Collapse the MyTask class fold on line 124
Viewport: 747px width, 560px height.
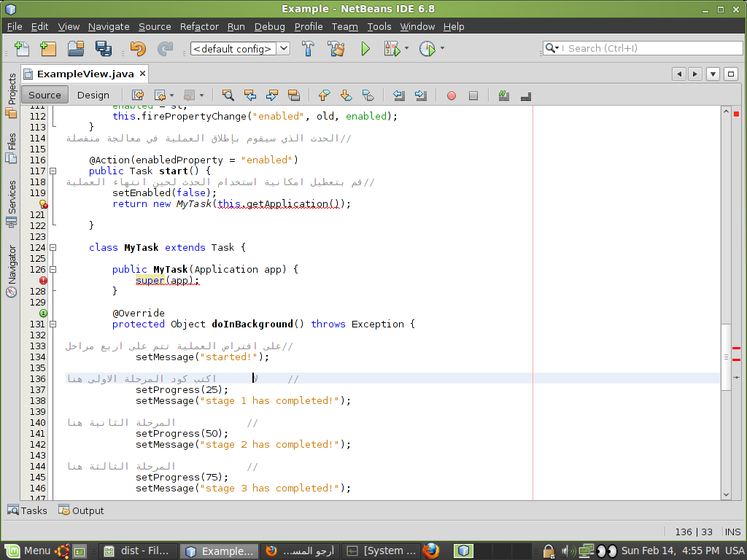coord(53,248)
